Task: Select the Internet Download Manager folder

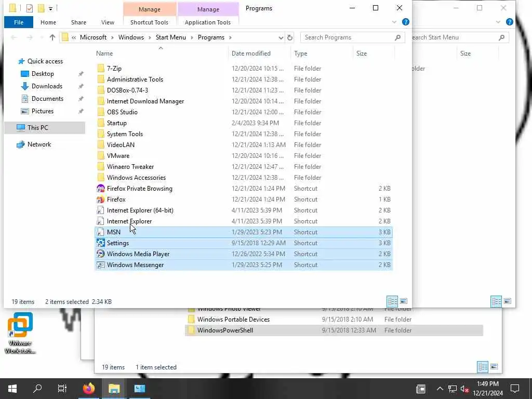Action: point(145,101)
